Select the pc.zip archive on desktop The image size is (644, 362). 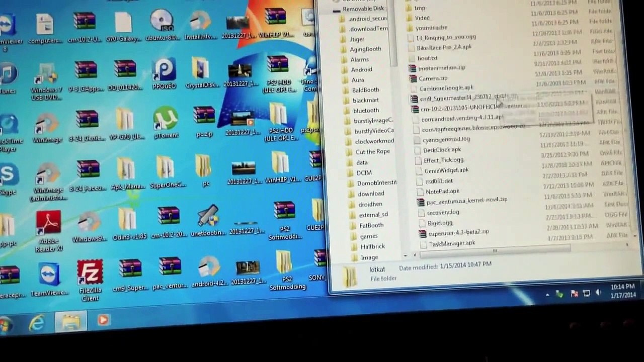[x=204, y=121]
